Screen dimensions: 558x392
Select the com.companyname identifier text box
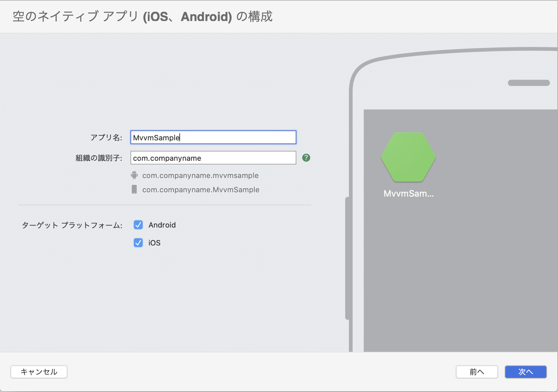tap(213, 158)
